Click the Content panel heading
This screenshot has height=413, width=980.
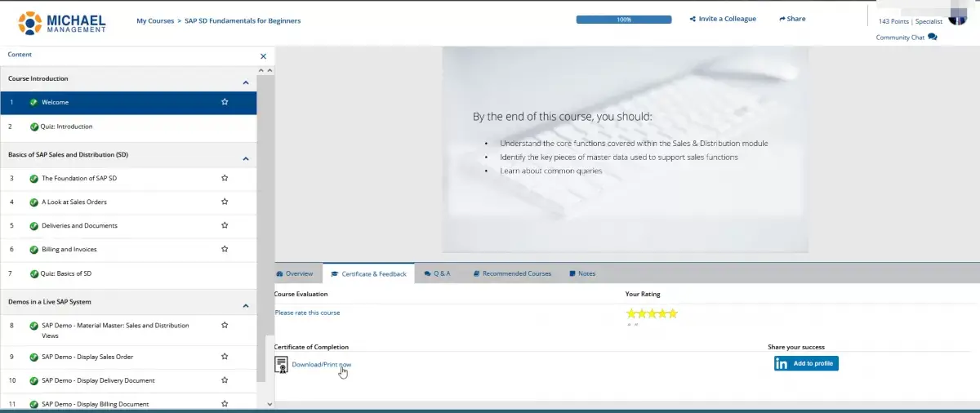(20, 55)
